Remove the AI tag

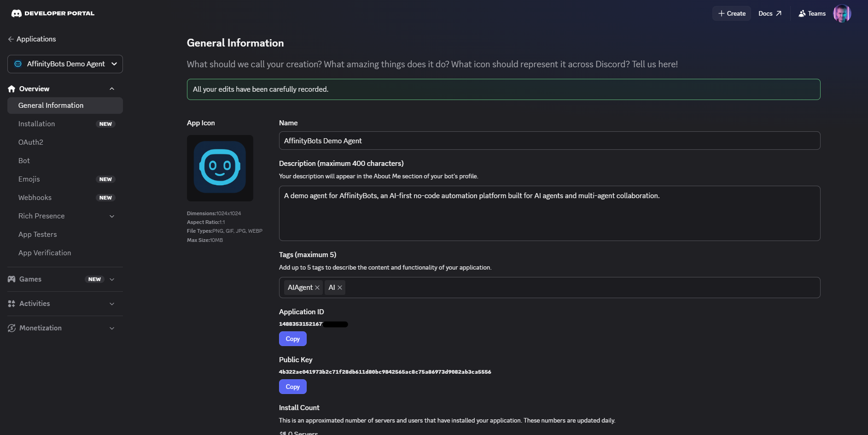tap(339, 287)
